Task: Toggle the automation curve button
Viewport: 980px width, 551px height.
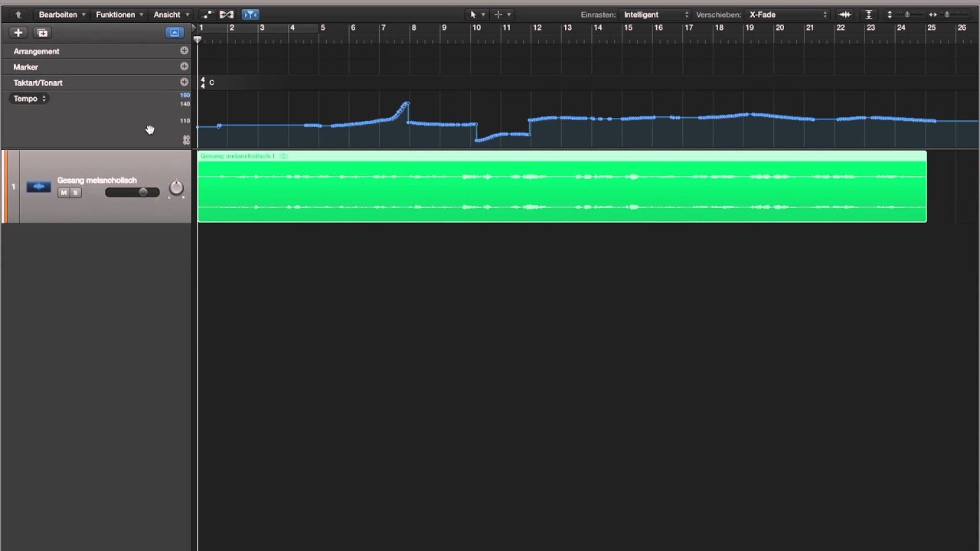Action: pyautogui.click(x=207, y=15)
